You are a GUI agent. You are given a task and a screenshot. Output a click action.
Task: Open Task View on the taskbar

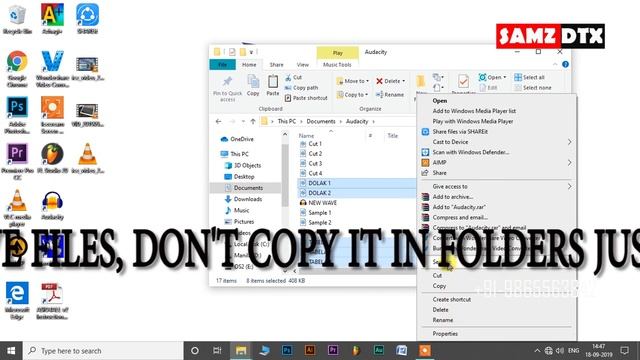click(x=218, y=351)
